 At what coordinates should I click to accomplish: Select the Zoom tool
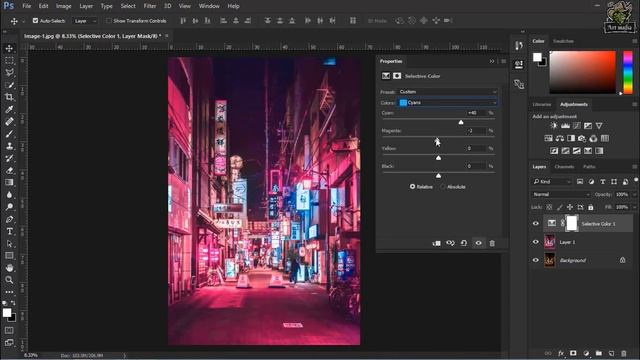coord(9,280)
